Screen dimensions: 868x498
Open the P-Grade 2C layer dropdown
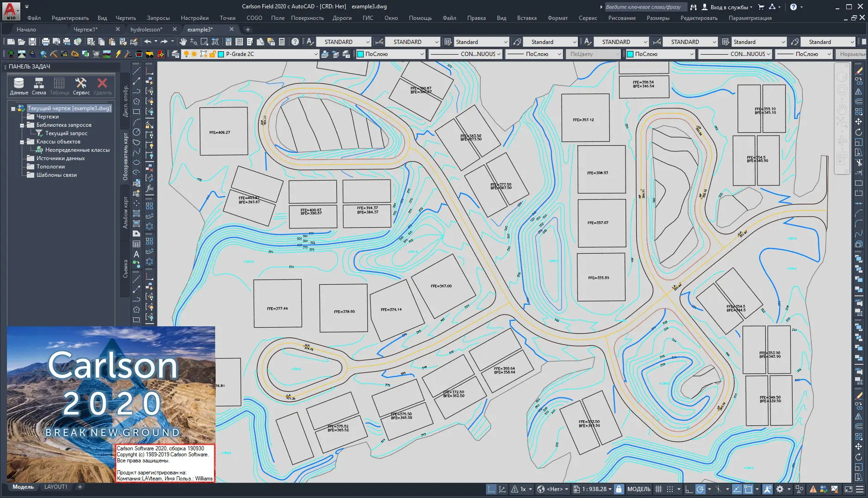tap(316, 54)
